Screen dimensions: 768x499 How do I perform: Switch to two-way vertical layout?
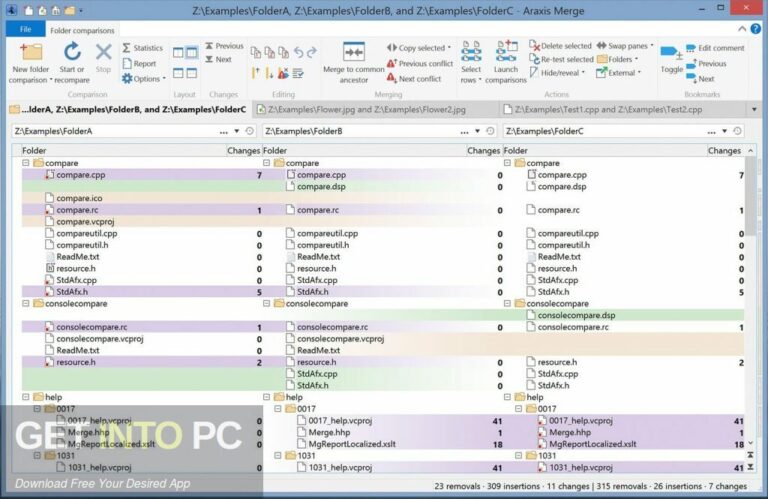tap(178, 52)
